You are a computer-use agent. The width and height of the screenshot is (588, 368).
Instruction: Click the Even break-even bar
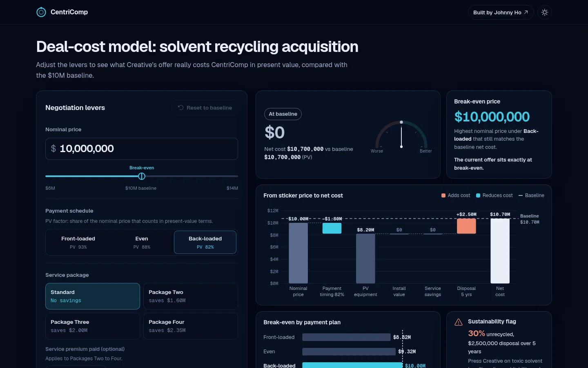click(349, 352)
